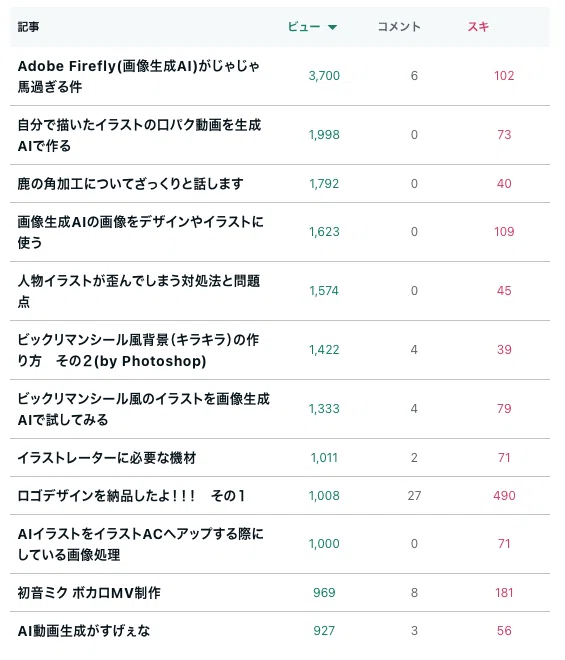This screenshot has height=660, width=565.
Task: Open the 鹿の角加工 article
Action: point(131,184)
